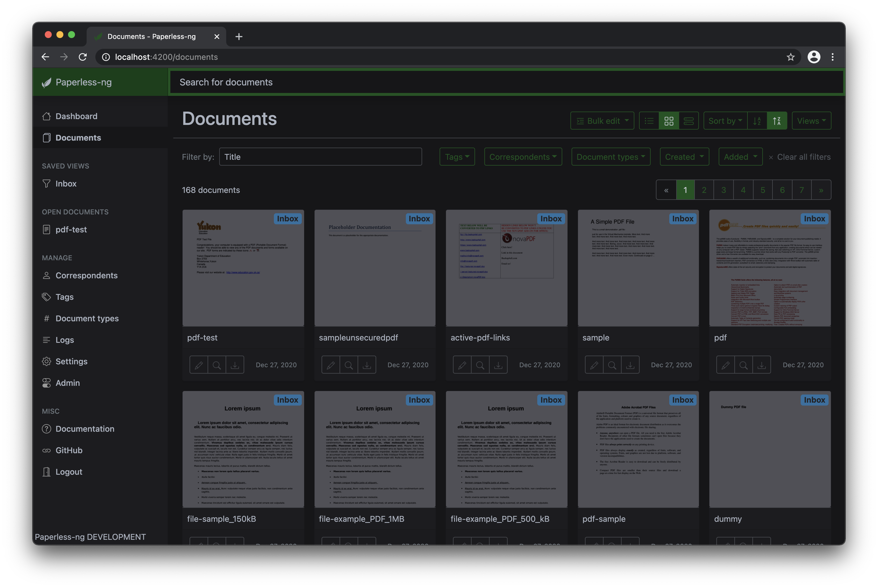Open the Logs section

coord(65,340)
